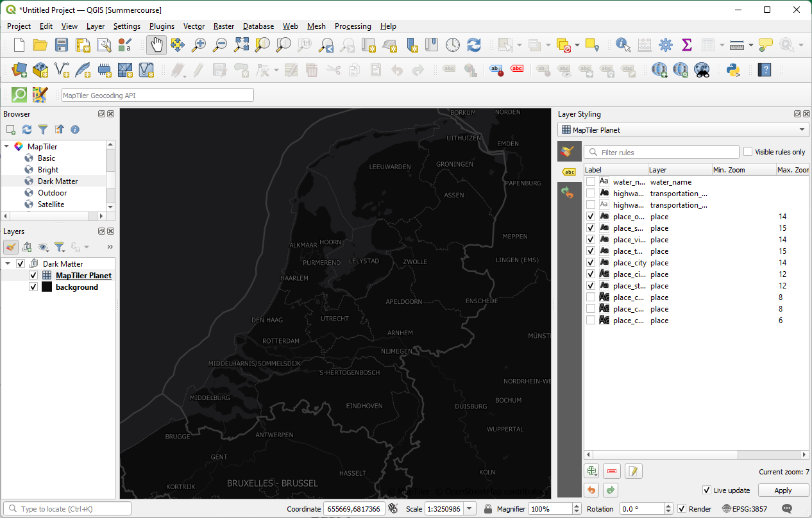The image size is (812, 518).
Task: Open the Vector menu
Action: (194, 26)
